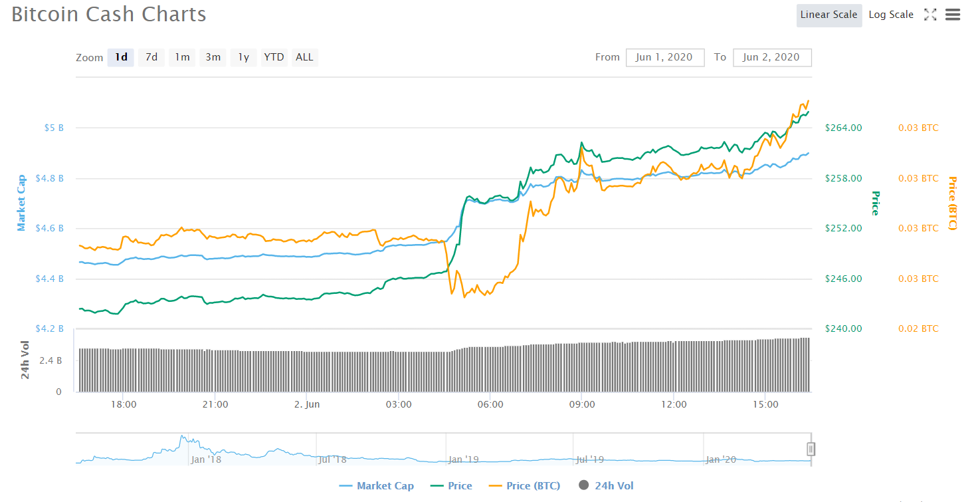The height and width of the screenshot is (502, 980).
Task: Click the 2. Jun time axis label
Action: click(307, 404)
